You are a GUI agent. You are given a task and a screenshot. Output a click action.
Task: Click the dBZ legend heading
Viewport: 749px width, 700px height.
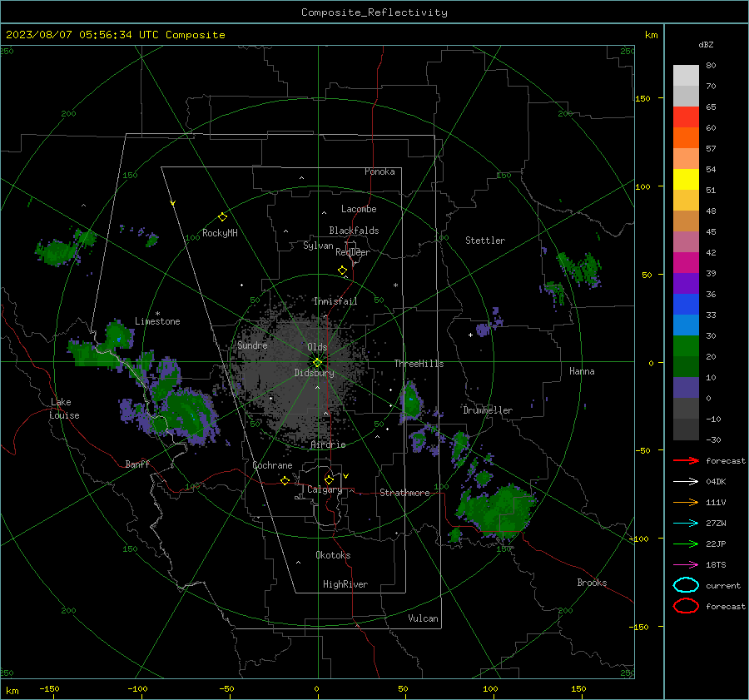tap(706, 45)
